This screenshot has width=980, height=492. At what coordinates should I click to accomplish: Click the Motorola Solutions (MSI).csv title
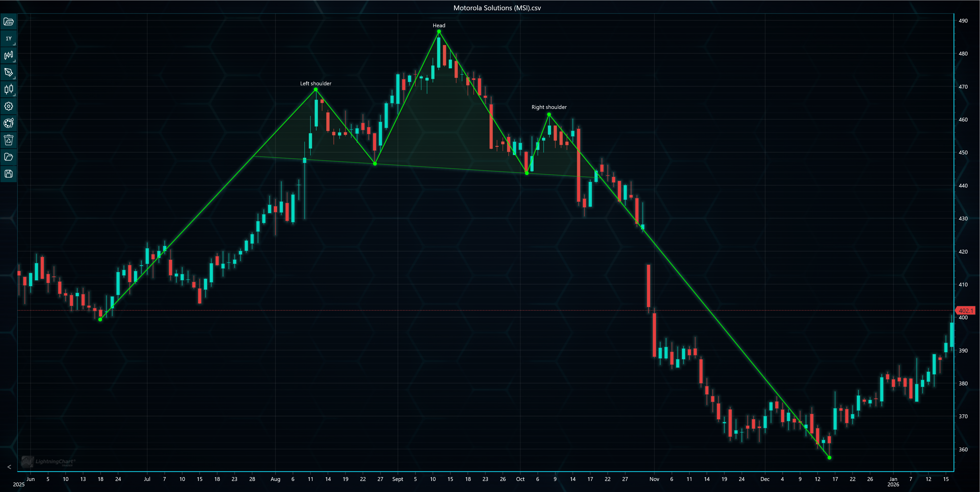(x=497, y=8)
